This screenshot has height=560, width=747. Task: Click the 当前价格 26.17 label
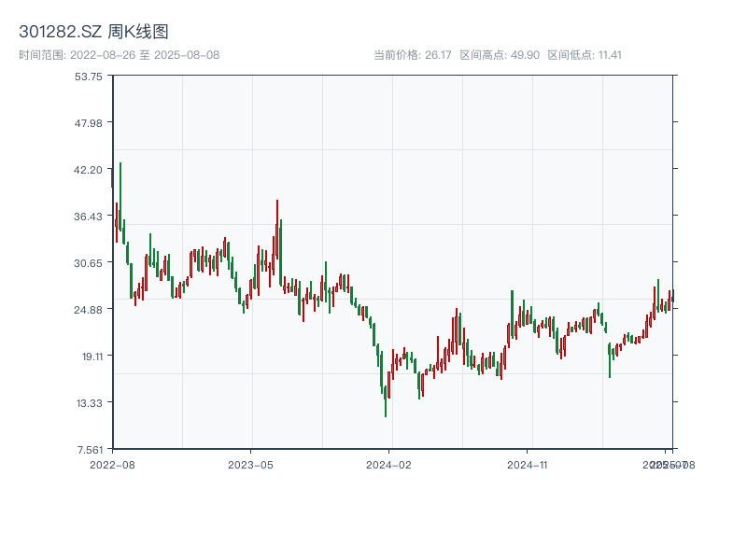pos(413,55)
